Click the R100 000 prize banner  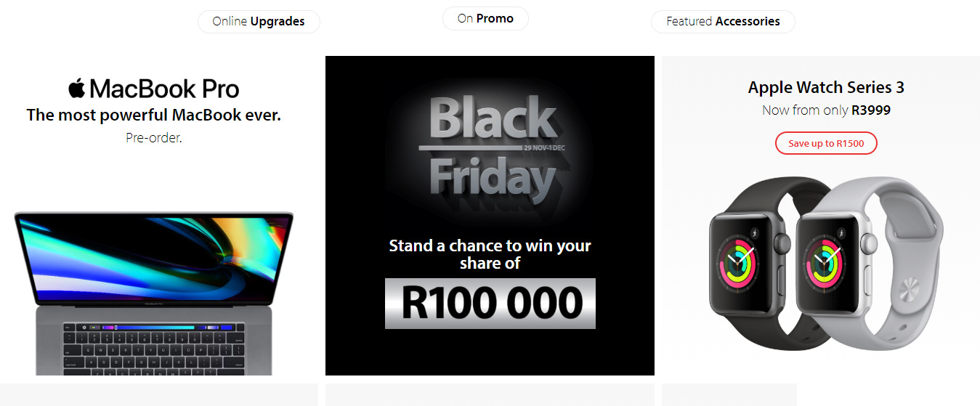pyautogui.click(x=490, y=303)
